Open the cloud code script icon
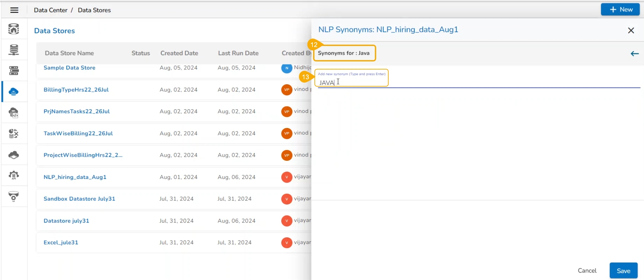 pyautogui.click(x=14, y=113)
